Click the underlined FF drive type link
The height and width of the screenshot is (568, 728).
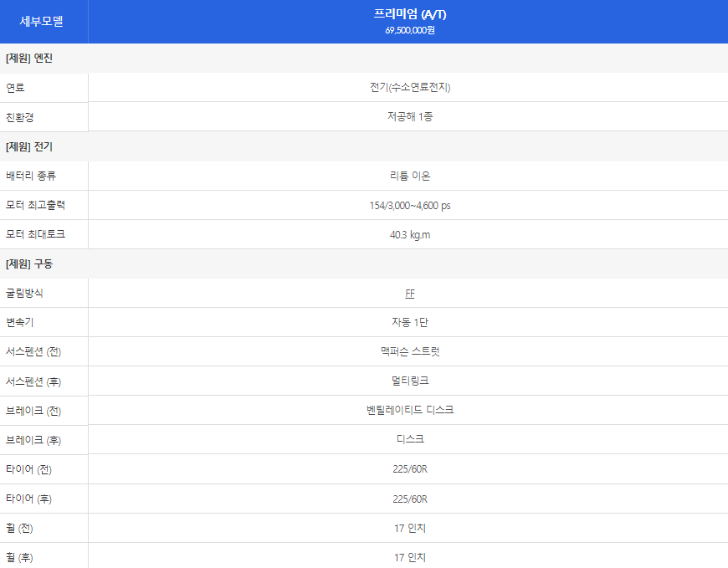point(409,294)
